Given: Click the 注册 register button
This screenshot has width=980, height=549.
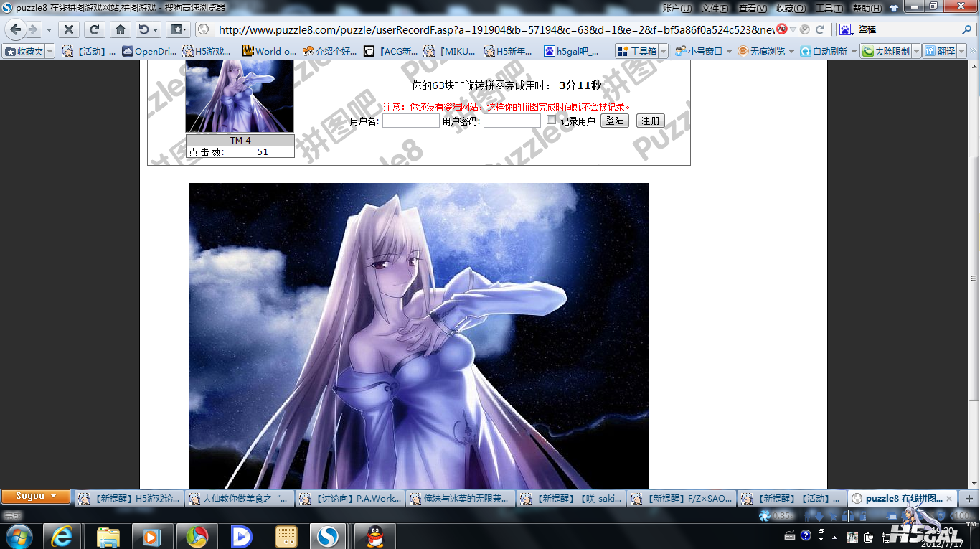Looking at the screenshot, I should click(651, 121).
